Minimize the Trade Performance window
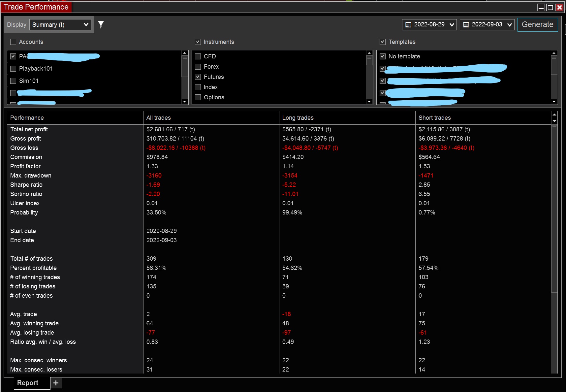Image resolution: width=566 pixels, height=392 pixels. [541, 7]
